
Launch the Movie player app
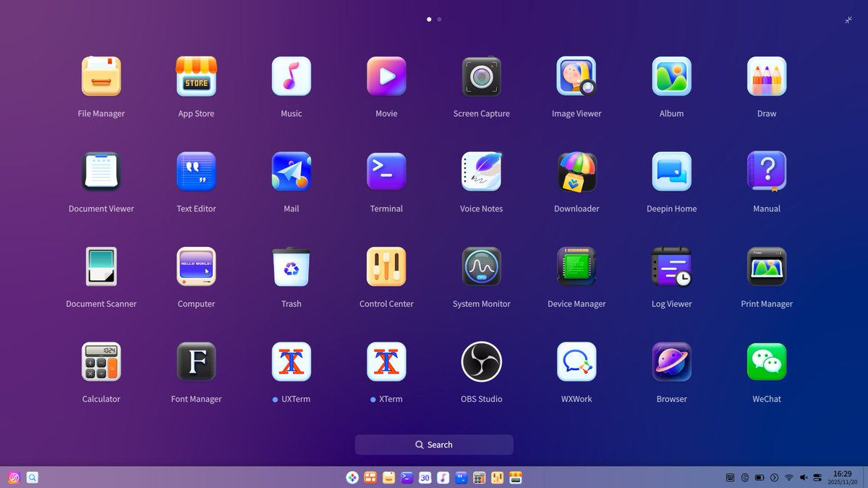point(386,76)
